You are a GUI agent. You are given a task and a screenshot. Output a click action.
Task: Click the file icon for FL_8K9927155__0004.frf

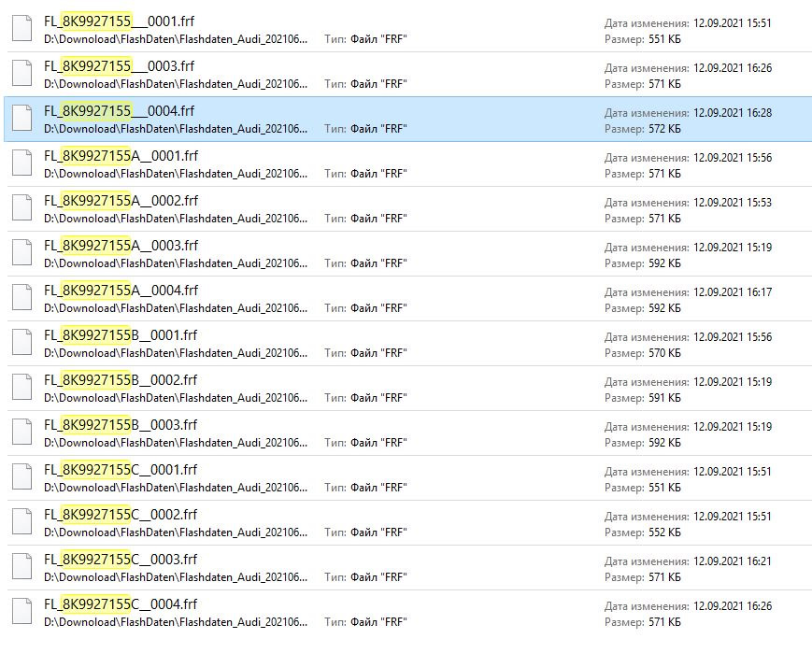coord(22,119)
